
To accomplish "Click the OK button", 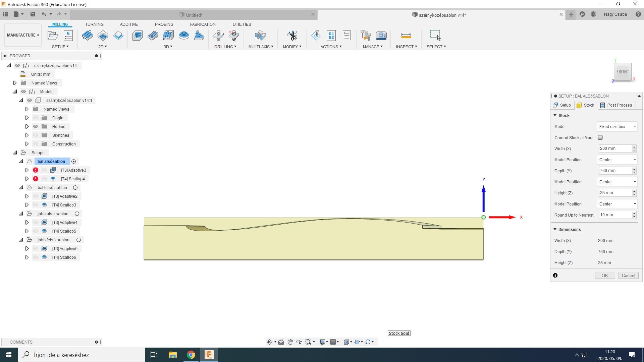I will click(605, 276).
